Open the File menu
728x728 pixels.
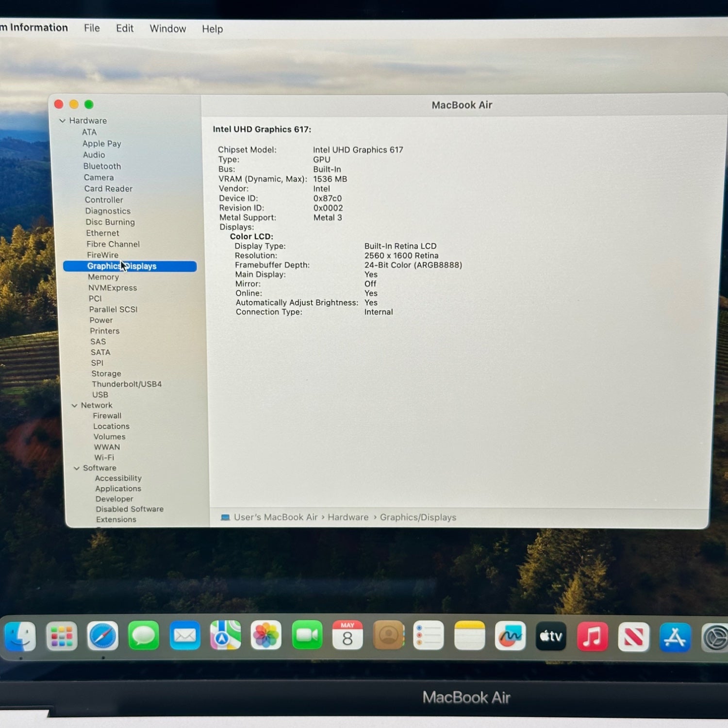pos(92,28)
